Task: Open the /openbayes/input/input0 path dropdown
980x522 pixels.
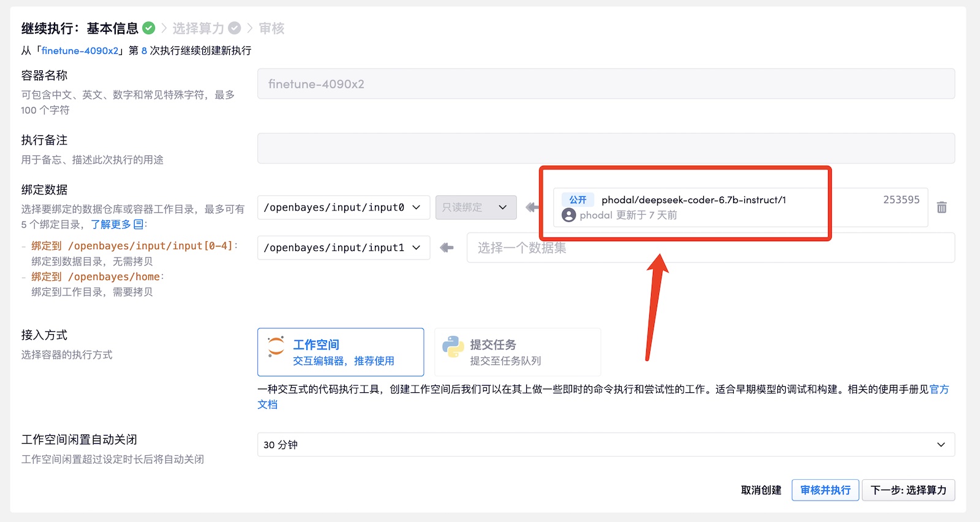Action: 344,207
